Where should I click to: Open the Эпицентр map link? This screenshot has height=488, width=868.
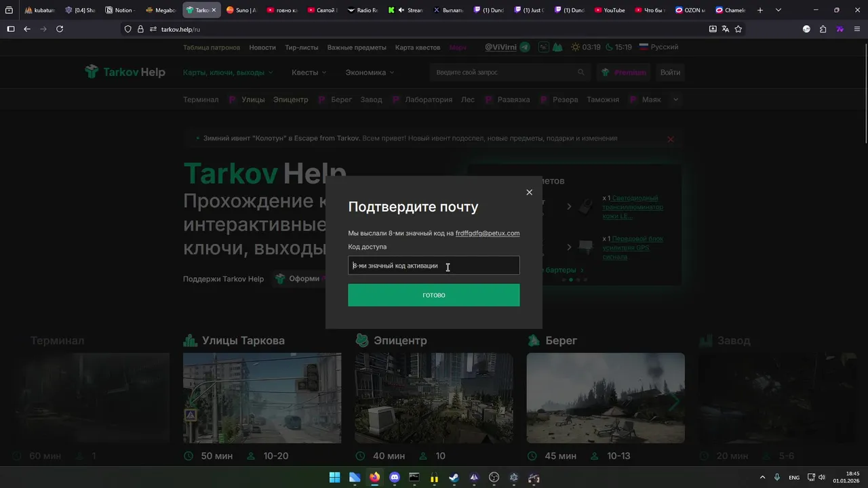(x=290, y=100)
